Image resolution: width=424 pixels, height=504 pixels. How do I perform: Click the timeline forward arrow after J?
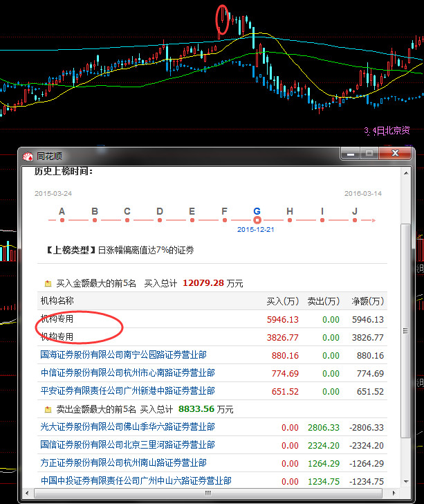pos(373,220)
